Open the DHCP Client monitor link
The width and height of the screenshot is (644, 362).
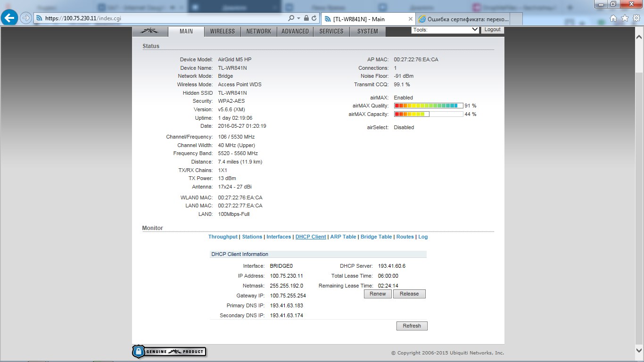click(x=311, y=237)
